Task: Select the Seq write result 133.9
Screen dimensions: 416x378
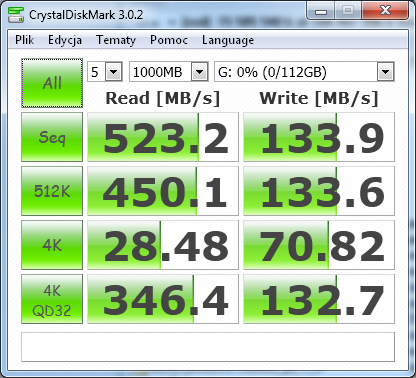Action: click(319, 137)
